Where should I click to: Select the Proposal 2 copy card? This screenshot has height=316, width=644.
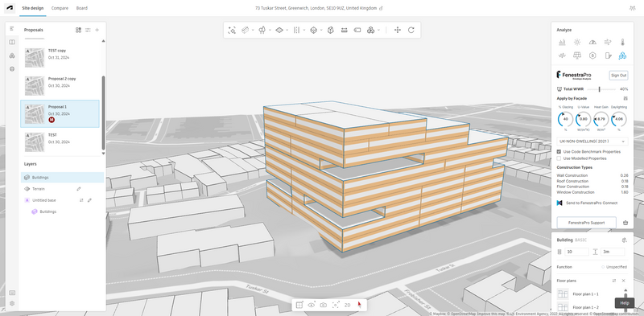60,86
